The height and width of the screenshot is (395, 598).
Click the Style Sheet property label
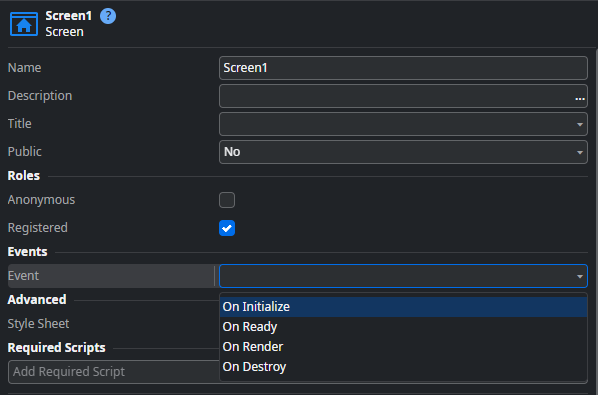38,324
